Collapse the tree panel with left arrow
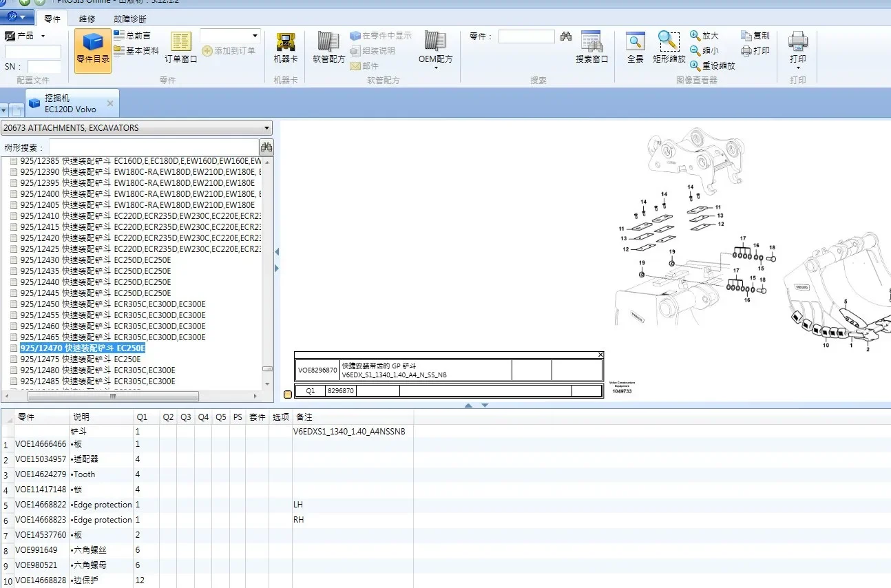The width and height of the screenshot is (891, 588). click(277, 251)
